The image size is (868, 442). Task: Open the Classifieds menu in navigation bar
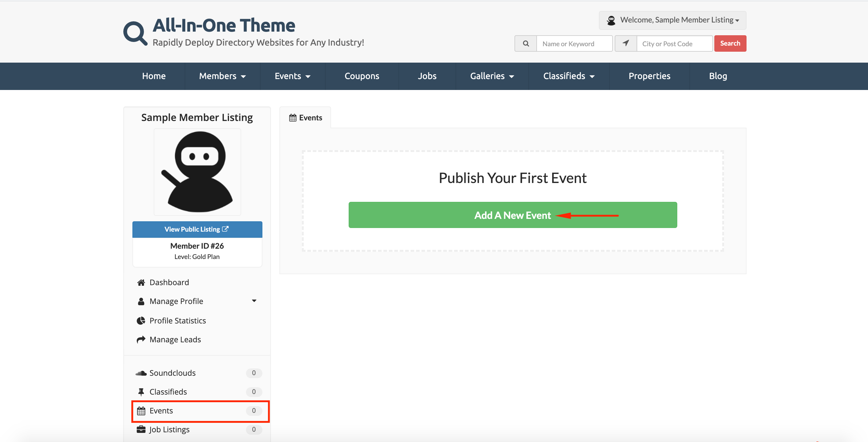[x=569, y=76]
